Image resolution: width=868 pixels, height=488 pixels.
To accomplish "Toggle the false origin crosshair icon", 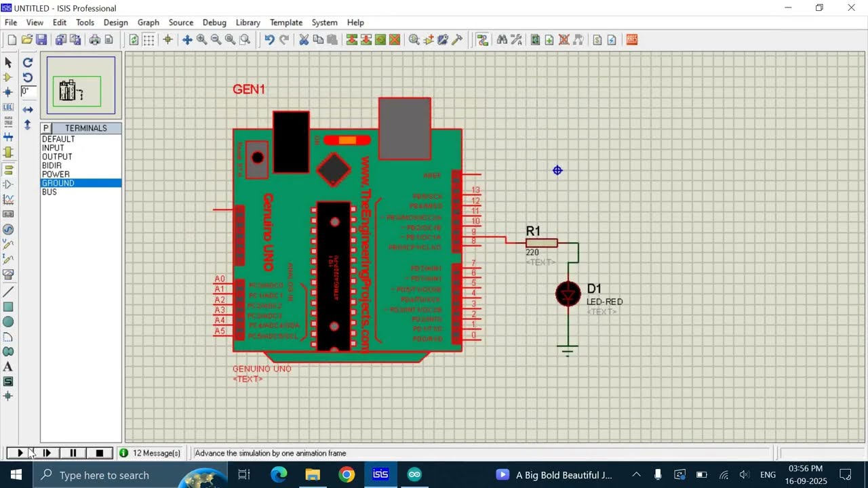I will [167, 40].
